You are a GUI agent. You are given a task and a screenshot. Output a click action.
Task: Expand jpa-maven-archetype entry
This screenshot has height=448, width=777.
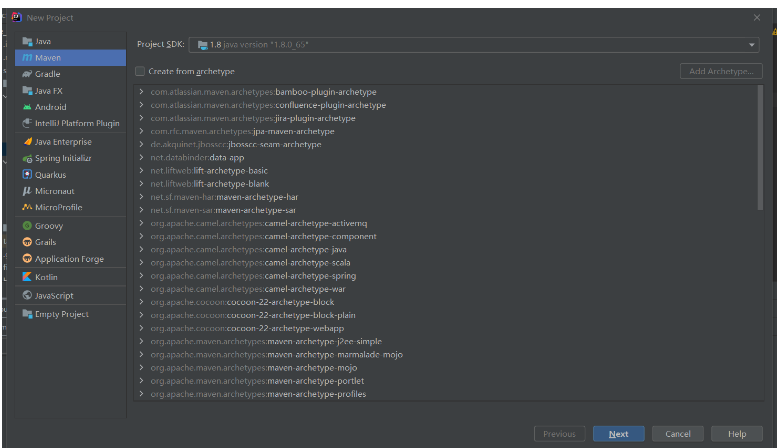click(x=141, y=131)
